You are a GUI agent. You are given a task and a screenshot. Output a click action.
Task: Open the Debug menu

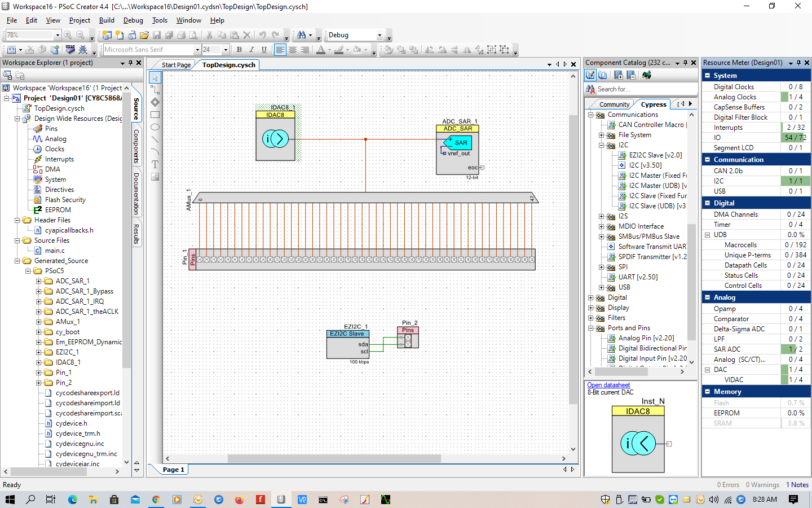coord(133,20)
